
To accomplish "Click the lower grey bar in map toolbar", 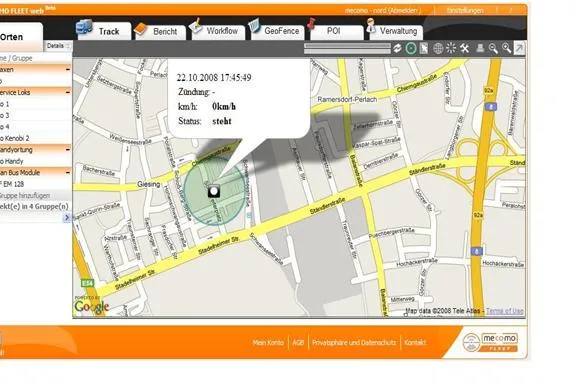I will 347,51.
